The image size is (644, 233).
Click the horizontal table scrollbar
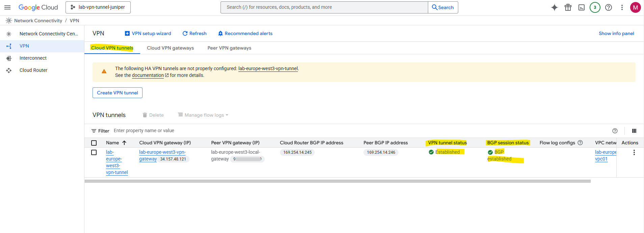(338, 181)
